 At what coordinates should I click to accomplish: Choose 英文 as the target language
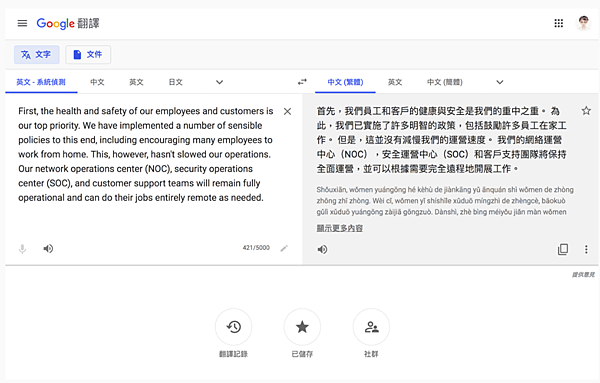(x=395, y=82)
